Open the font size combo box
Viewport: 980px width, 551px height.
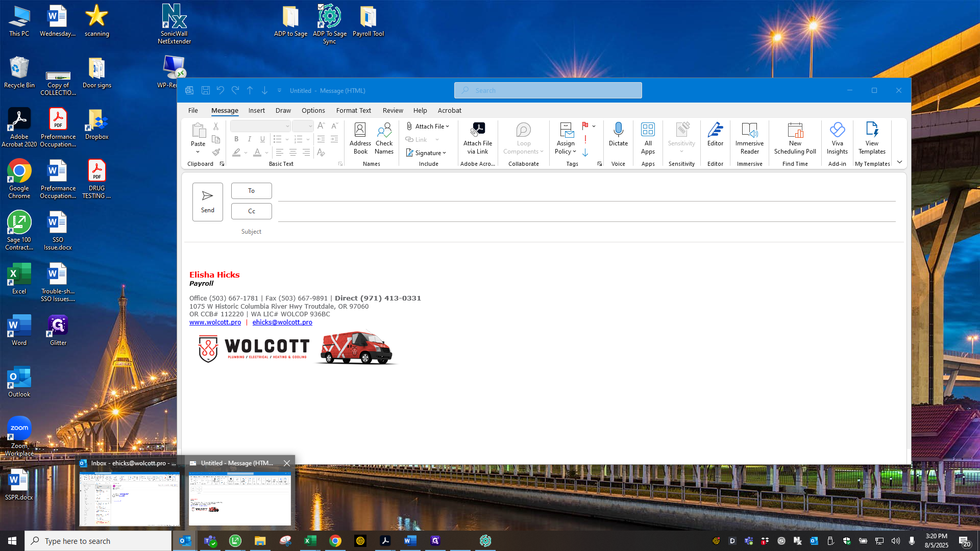click(303, 126)
